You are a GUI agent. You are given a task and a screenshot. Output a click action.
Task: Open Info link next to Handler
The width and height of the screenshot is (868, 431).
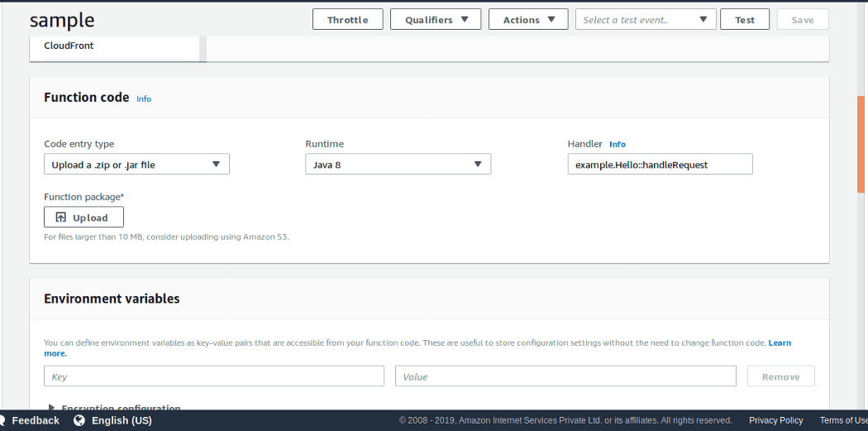point(618,144)
